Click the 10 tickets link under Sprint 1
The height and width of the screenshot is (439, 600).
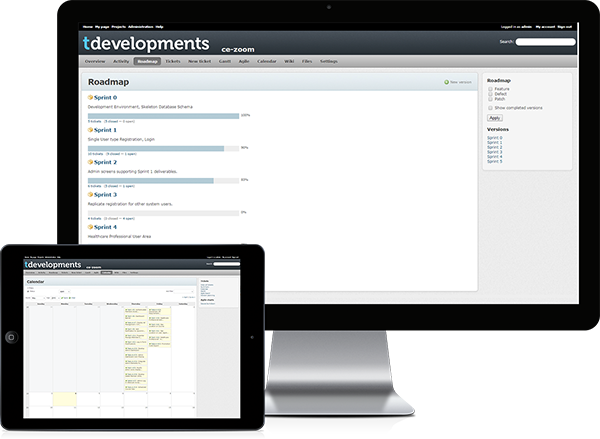(95, 154)
